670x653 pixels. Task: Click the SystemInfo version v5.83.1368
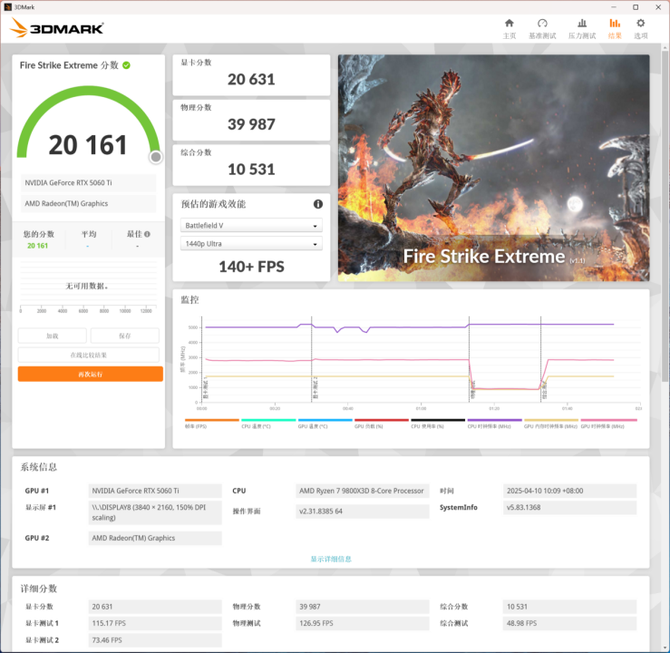(570, 507)
